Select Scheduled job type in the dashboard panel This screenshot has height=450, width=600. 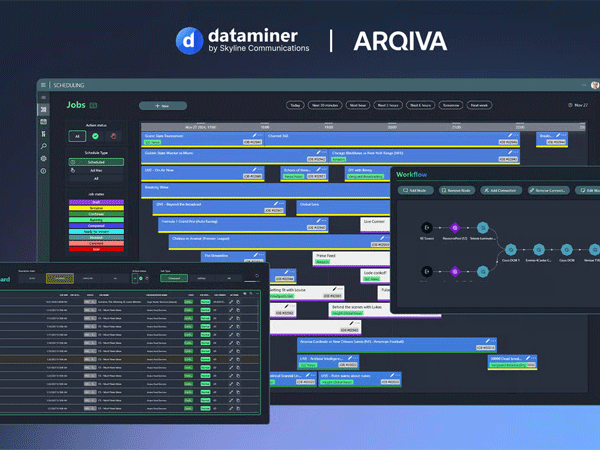[x=174, y=278]
